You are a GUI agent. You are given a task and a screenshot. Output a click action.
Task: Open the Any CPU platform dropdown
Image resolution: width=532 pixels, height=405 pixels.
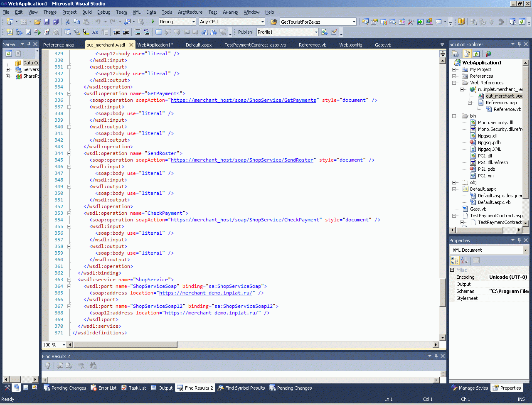pyautogui.click(x=263, y=22)
